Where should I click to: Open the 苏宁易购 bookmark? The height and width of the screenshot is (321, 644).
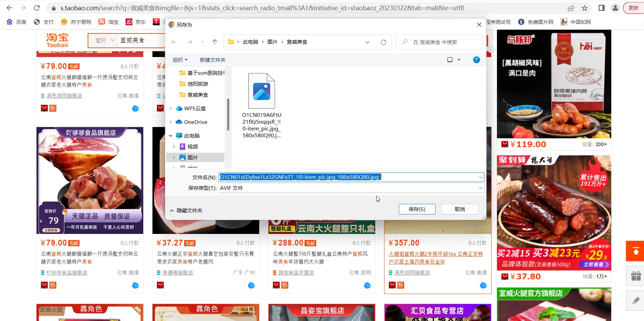76,22
